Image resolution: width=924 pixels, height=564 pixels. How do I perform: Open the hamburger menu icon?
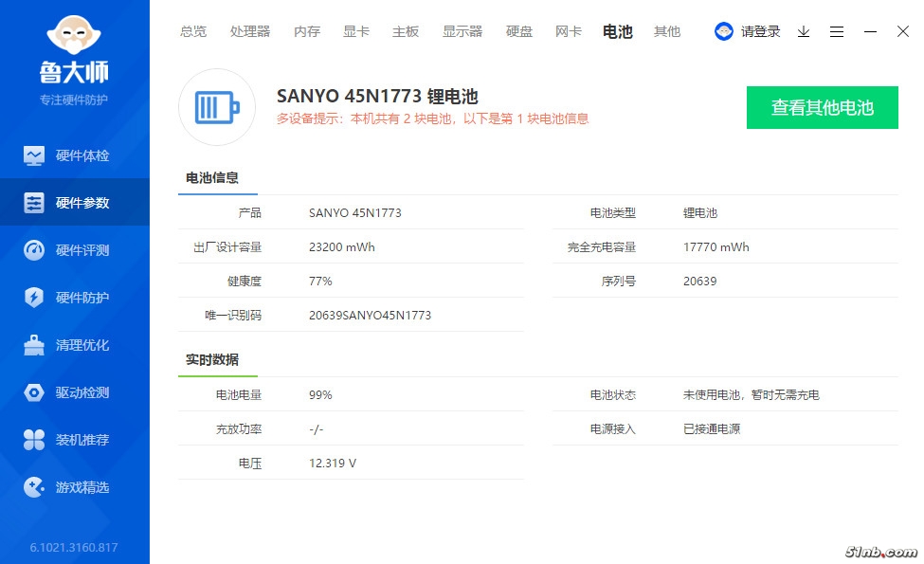point(837,32)
